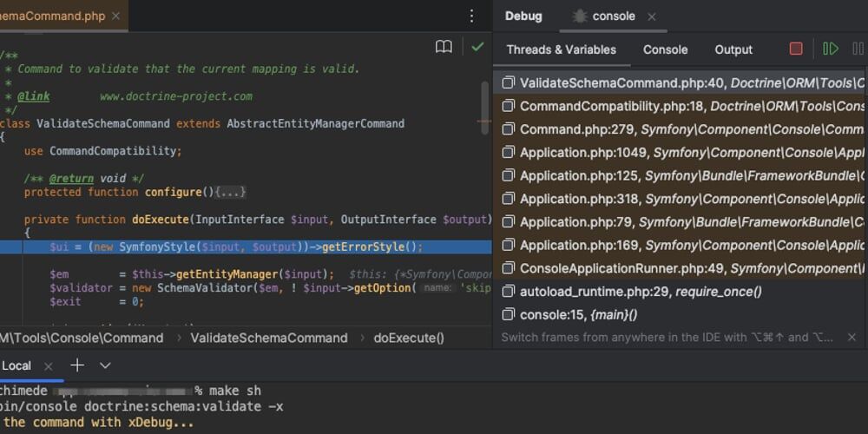This screenshot has height=434, width=868.
Task: Open the Output tab
Action: point(733,49)
